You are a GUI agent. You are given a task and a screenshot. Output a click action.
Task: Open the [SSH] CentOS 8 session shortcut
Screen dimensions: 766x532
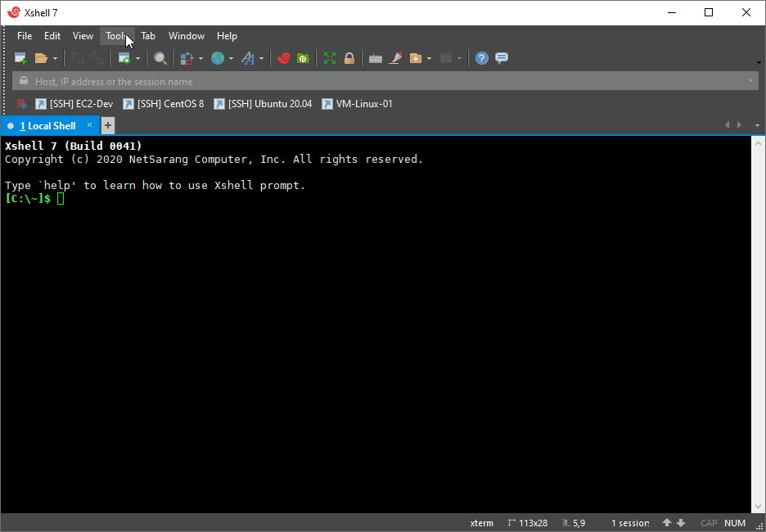tap(164, 104)
